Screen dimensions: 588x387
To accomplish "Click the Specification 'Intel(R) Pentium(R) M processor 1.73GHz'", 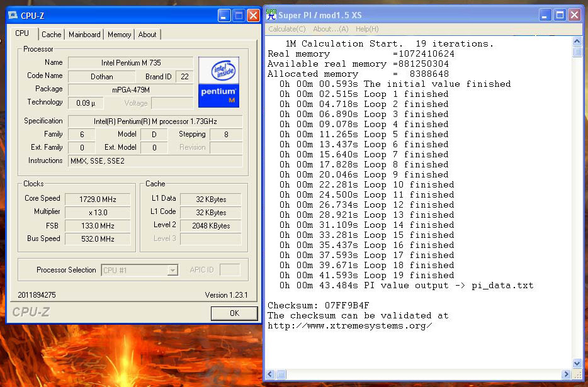I will coord(155,121).
